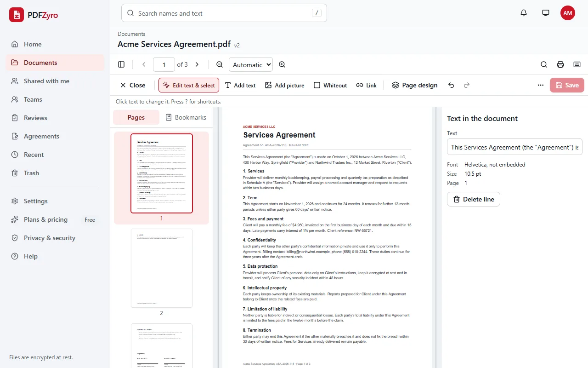Click the notifications bell icon
The height and width of the screenshot is (368, 588).
point(524,13)
